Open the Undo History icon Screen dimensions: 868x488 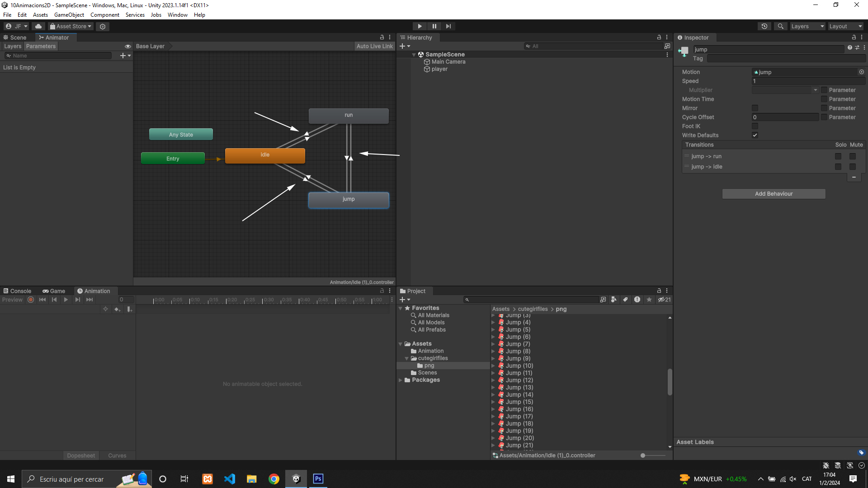764,26
